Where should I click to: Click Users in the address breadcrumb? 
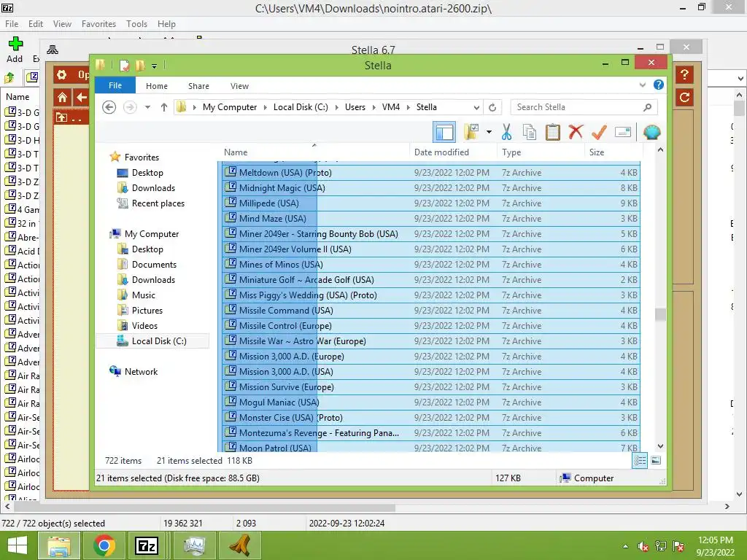point(355,107)
